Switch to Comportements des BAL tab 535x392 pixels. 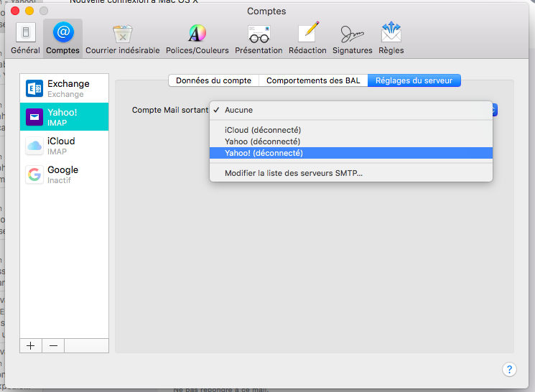pyautogui.click(x=313, y=80)
